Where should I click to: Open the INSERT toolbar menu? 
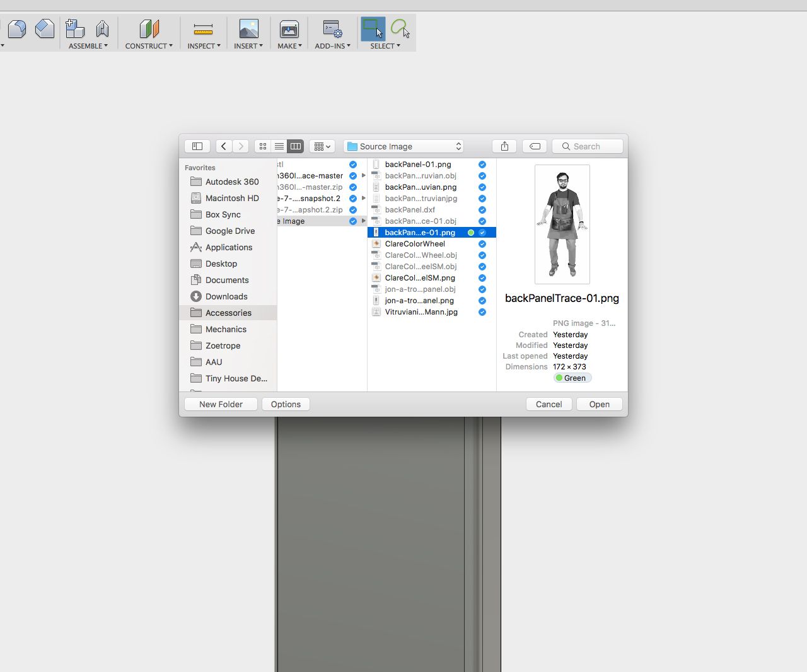tap(248, 46)
